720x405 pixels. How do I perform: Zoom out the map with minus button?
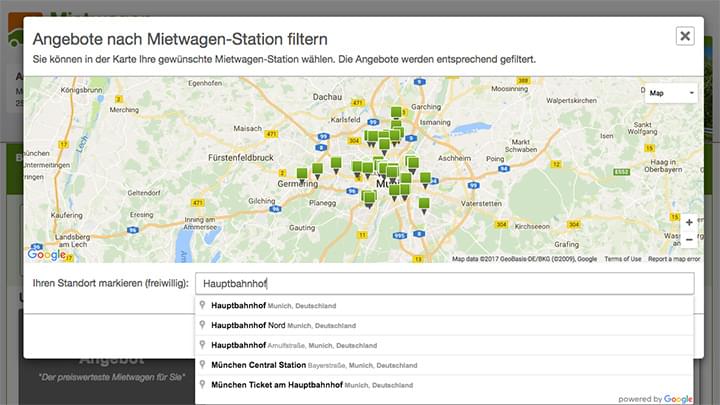(x=689, y=240)
